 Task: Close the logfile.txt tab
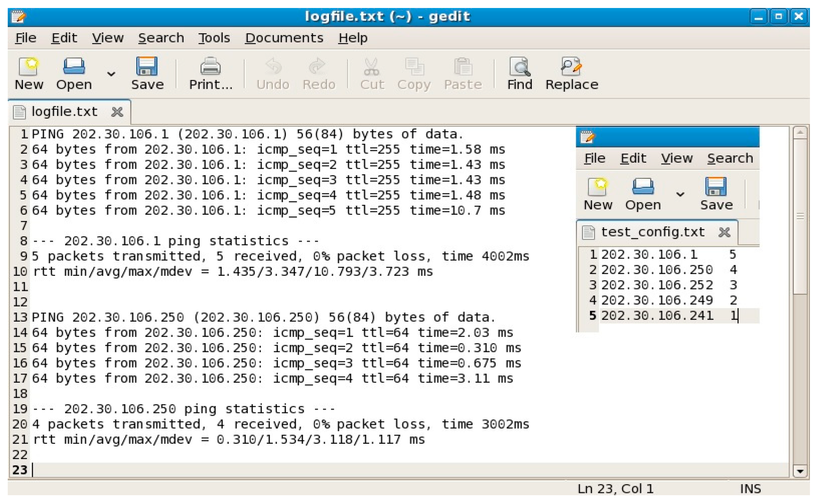tap(117, 112)
